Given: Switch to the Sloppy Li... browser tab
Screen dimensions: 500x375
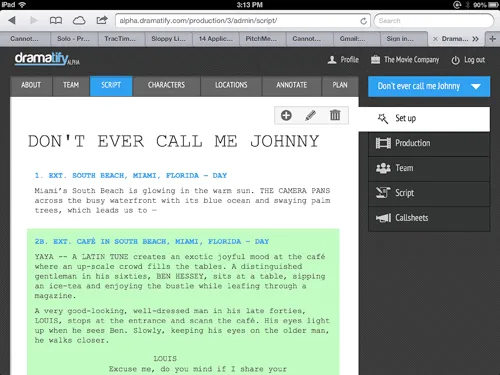Looking at the screenshot, I should pyautogui.click(x=168, y=39).
